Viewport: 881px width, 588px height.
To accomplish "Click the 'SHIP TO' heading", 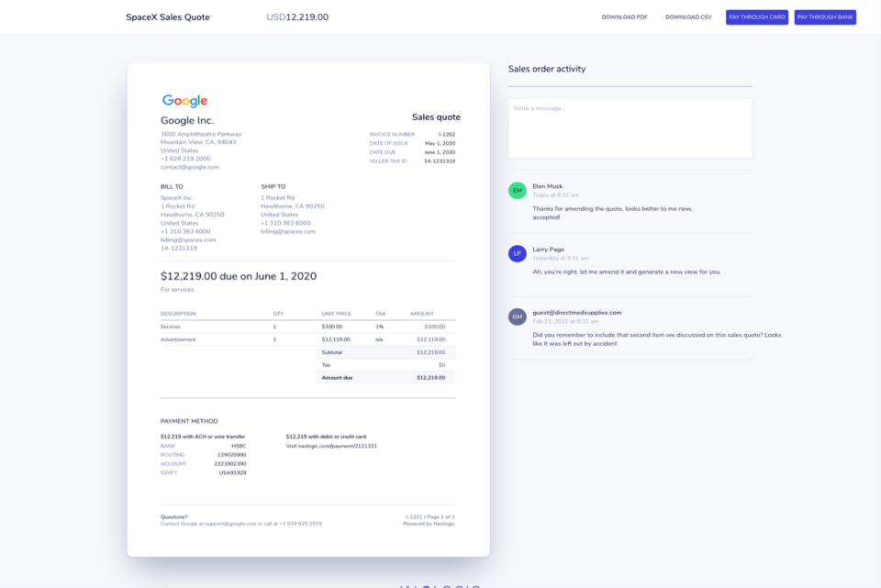I will [273, 187].
